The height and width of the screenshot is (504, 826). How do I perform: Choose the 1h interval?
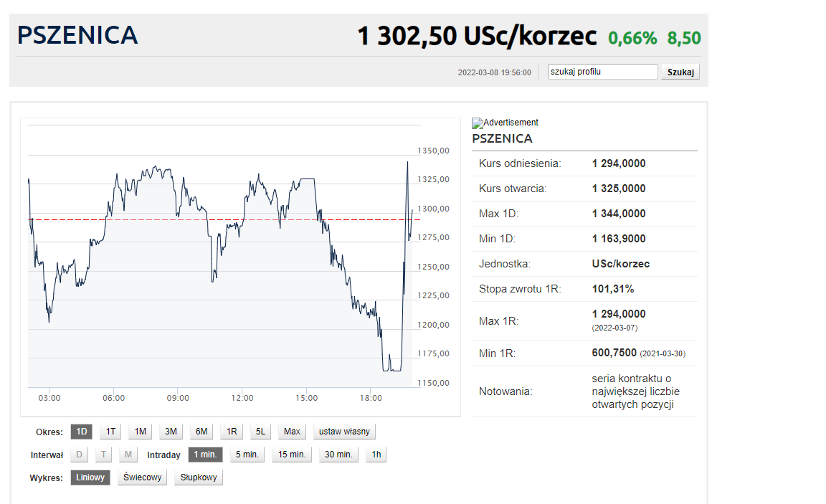click(376, 455)
